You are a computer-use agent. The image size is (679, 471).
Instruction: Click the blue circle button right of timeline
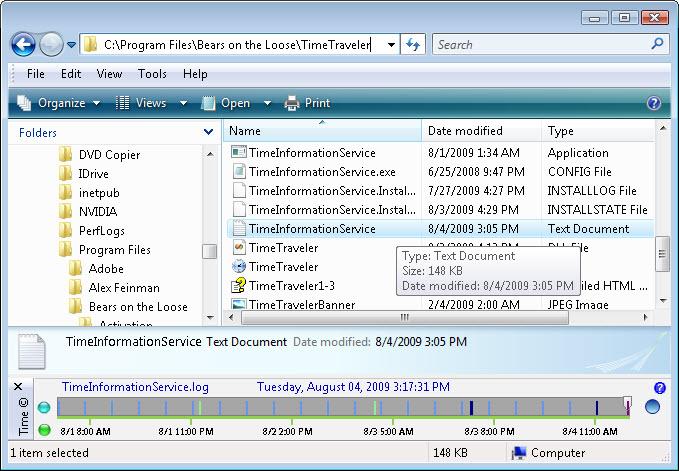[x=652, y=407]
